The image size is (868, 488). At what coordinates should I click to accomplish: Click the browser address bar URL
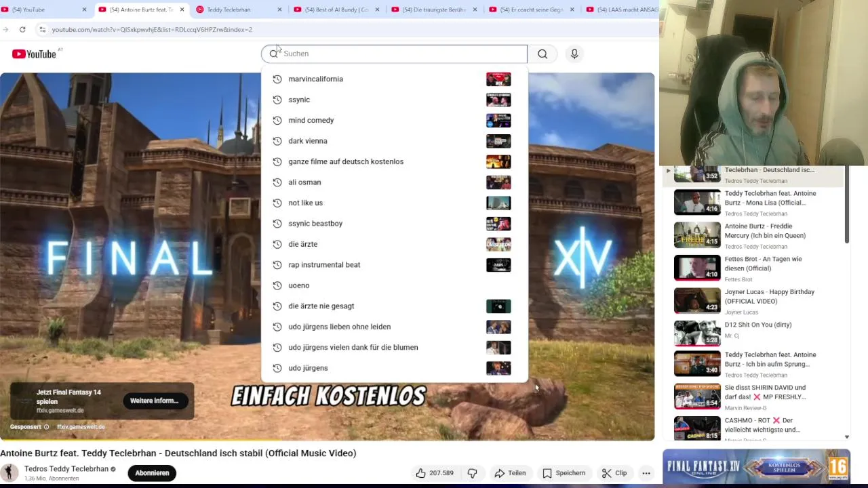152,30
